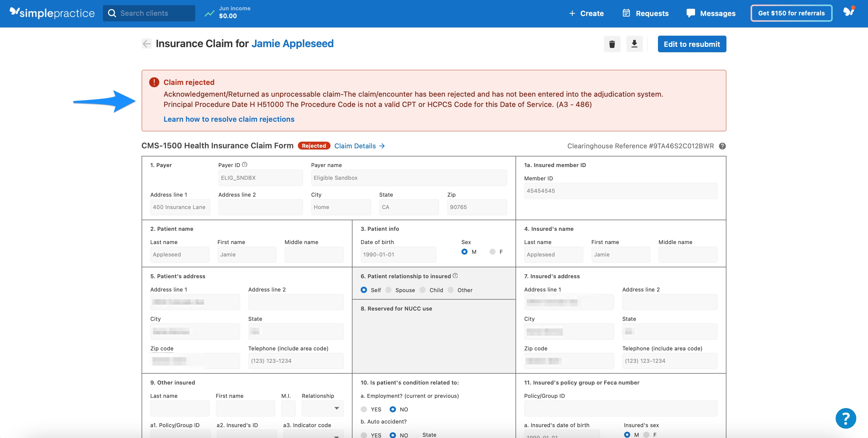
Task: Open Requests in the top navigation
Action: tap(646, 14)
